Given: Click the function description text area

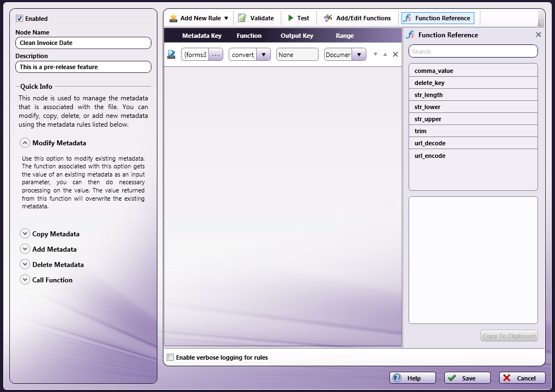Looking at the screenshot, I should (x=473, y=260).
